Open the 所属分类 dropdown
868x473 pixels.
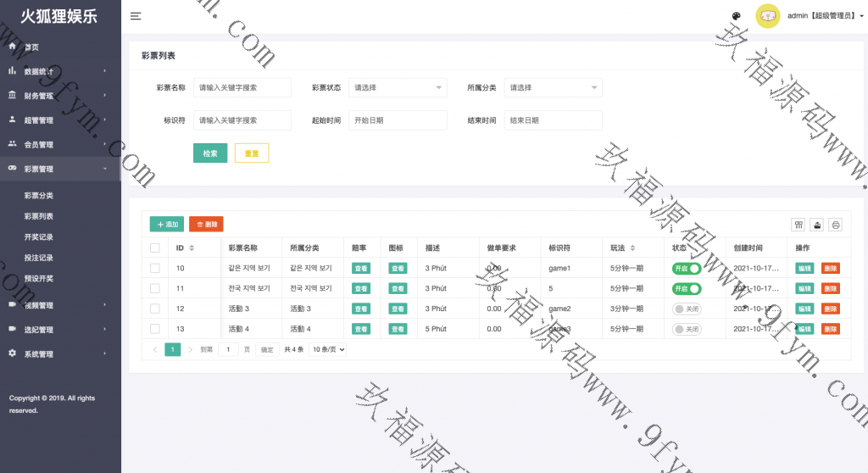point(553,87)
